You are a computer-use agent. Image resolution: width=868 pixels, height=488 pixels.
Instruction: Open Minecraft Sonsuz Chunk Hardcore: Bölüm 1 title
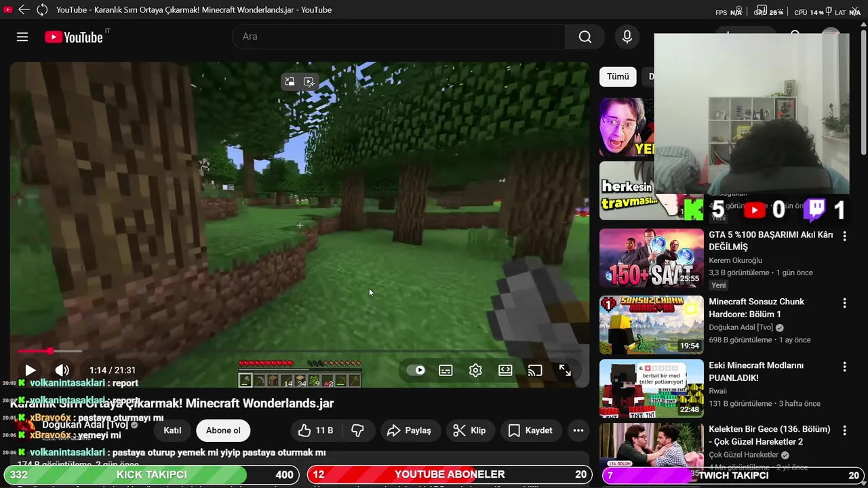(757, 308)
